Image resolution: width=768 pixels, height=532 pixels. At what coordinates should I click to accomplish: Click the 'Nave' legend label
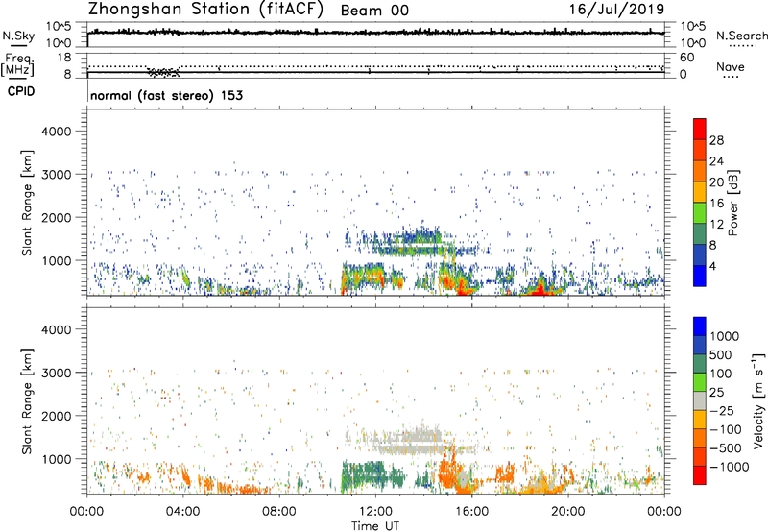point(731,66)
